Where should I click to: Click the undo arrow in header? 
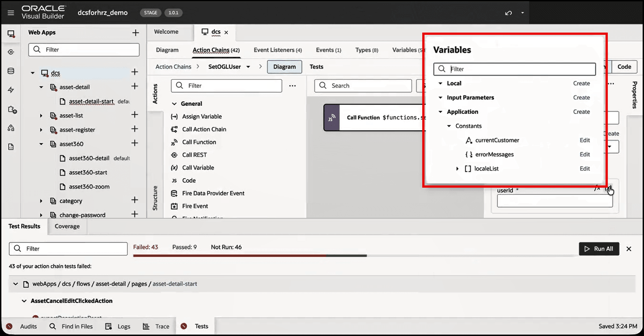coord(508,13)
